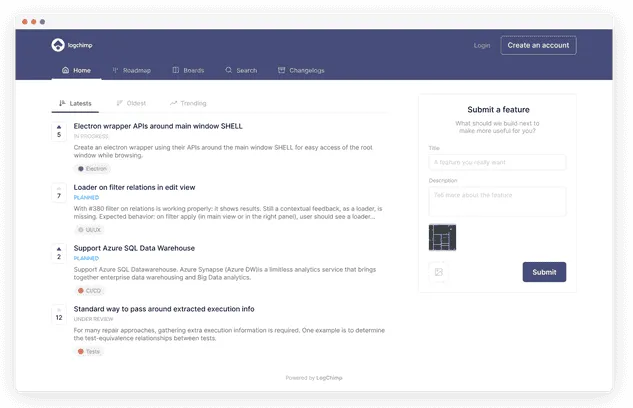View the Changelogs page

pyautogui.click(x=301, y=70)
